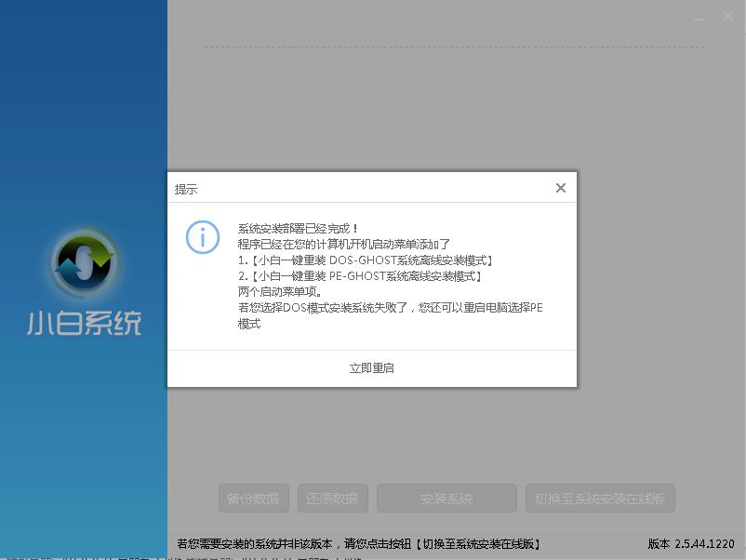Close the 提示 notification dialog
Viewport: 746px width, 560px height.
pos(561,187)
